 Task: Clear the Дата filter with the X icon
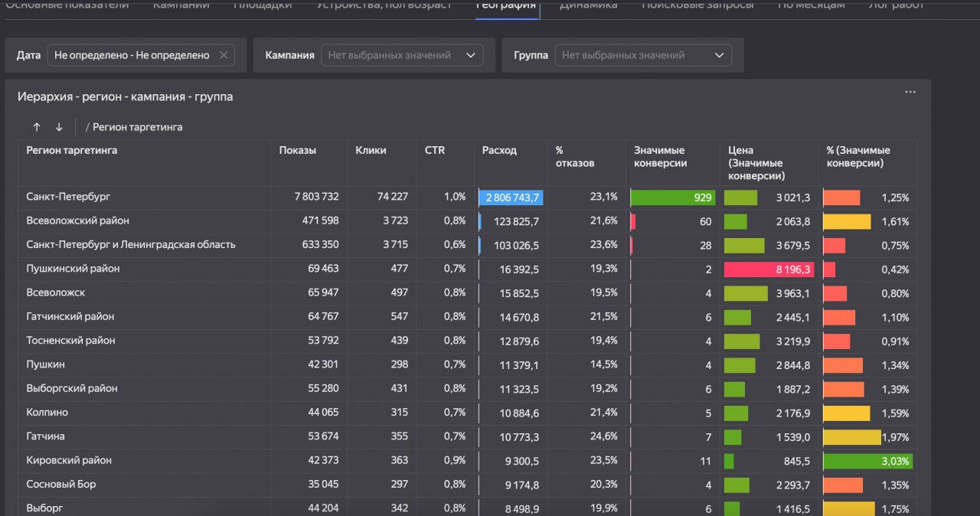point(223,54)
